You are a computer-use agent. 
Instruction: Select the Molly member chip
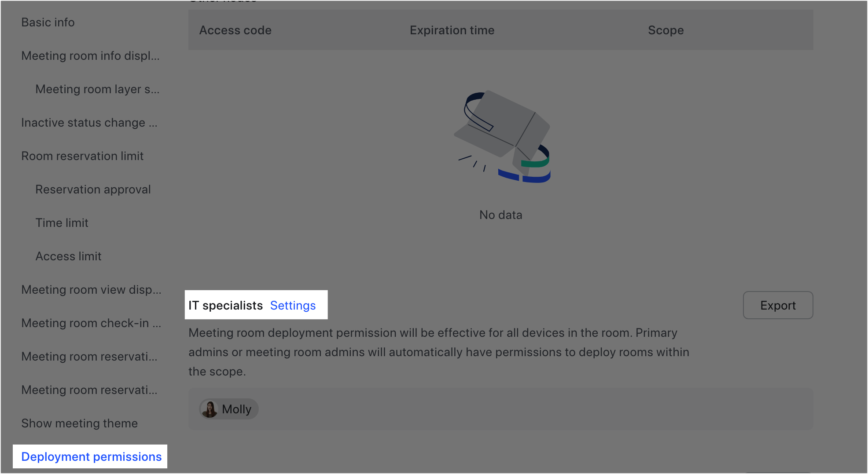coord(228,409)
